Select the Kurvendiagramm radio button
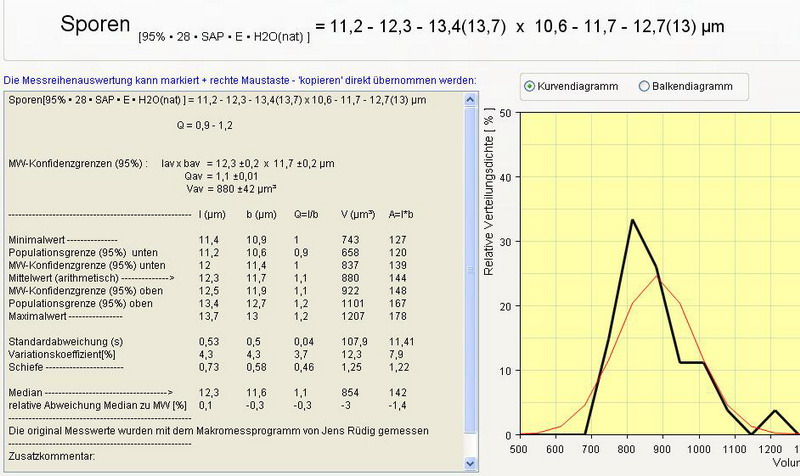 (x=531, y=86)
